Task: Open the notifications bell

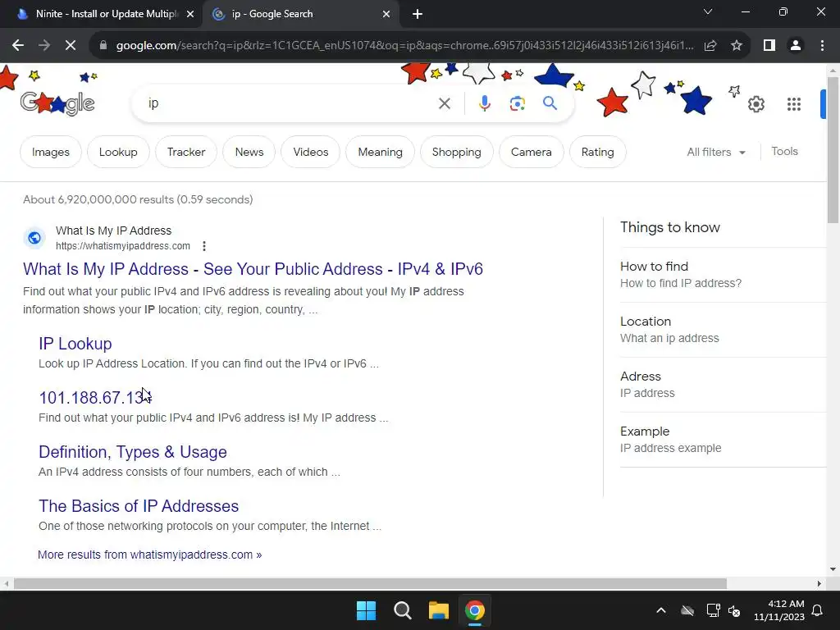Action: (818, 610)
